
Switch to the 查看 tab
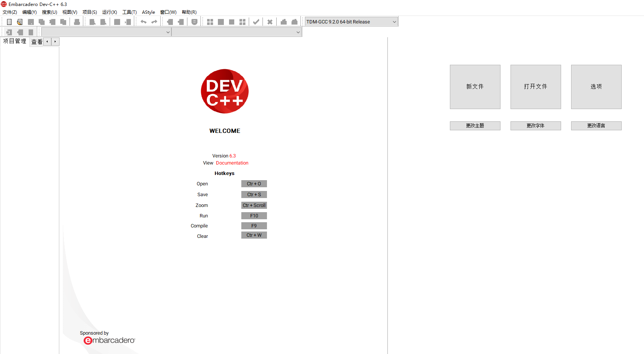point(36,42)
